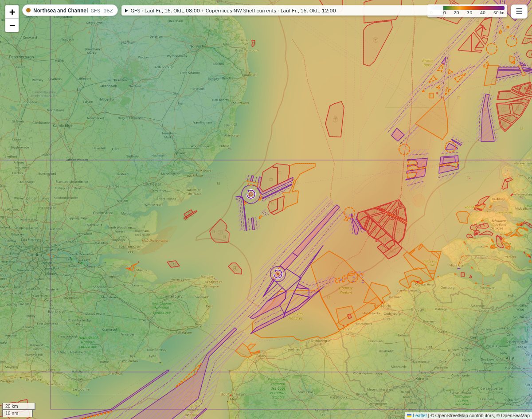Select the Canterbury label
Viewport: 532px width, 419px height.
tap(172, 296)
